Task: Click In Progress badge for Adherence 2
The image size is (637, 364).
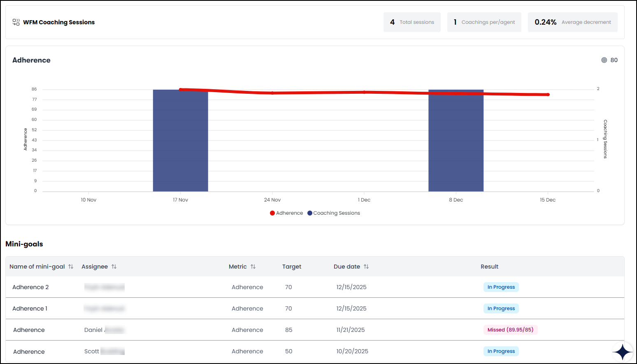Action: click(x=501, y=287)
